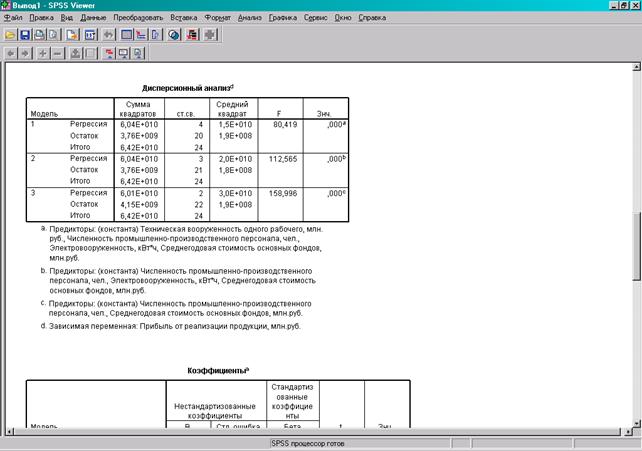Click the 'Сумма квадратов' column header
The width and height of the screenshot is (642, 451).
click(138, 109)
